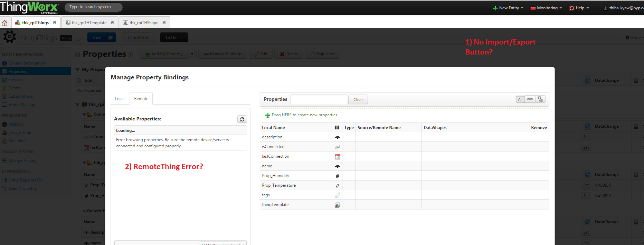Click the green plus Drag HERE icon
644x245 pixels.
pyautogui.click(x=267, y=115)
